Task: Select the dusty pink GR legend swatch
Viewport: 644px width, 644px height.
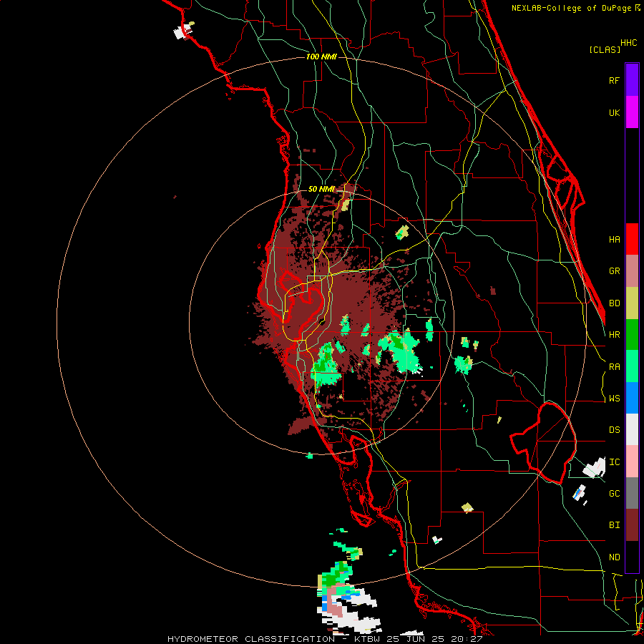Action: coord(632,271)
